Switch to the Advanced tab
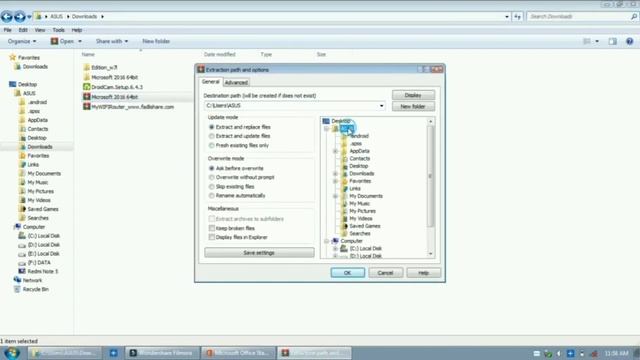 click(236, 82)
